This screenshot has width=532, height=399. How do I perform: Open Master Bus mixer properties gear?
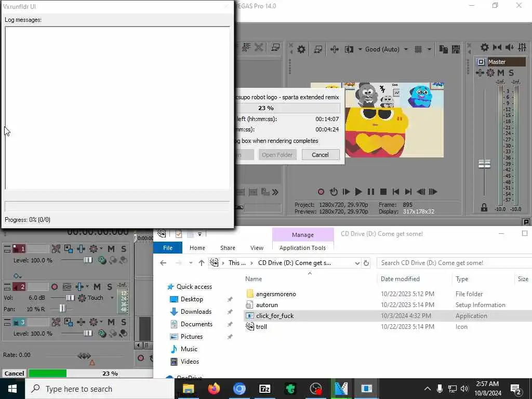[485, 47]
